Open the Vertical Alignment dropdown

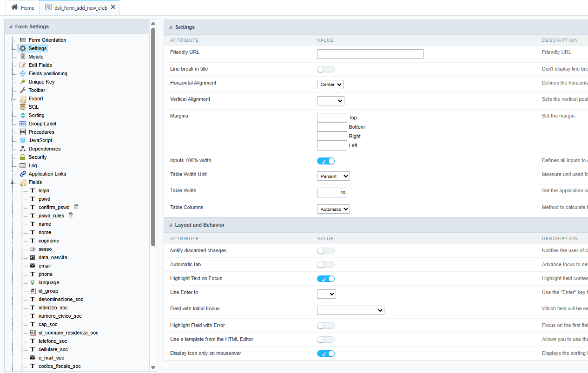tap(330, 101)
